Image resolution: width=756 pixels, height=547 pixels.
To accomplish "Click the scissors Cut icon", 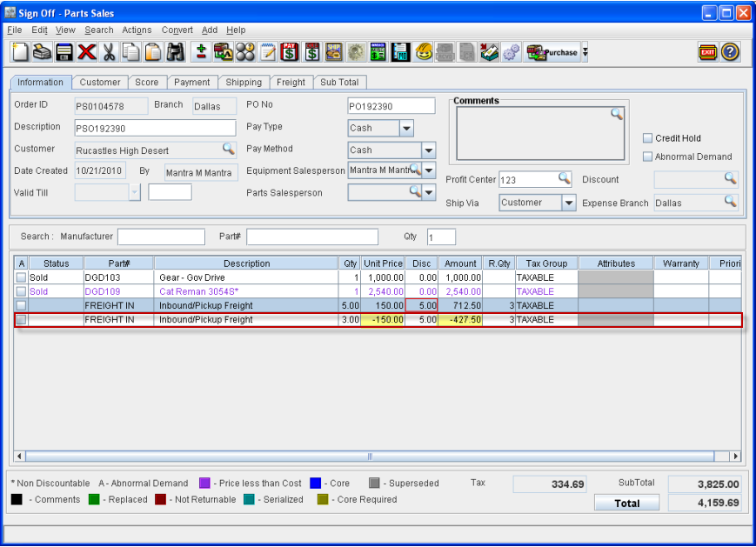I will point(110,52).
